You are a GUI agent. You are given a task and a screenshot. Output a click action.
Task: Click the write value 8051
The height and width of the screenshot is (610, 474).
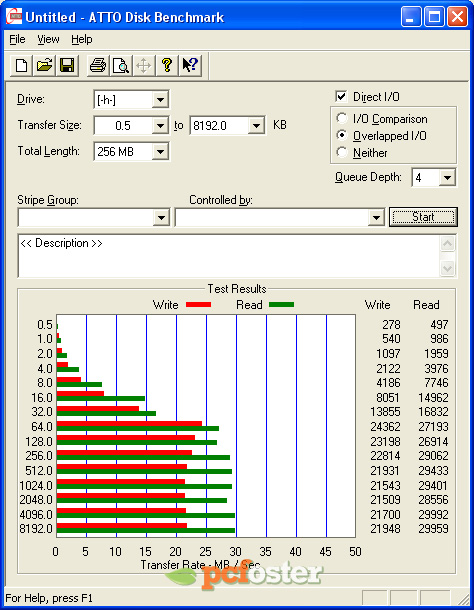[388, 398]
